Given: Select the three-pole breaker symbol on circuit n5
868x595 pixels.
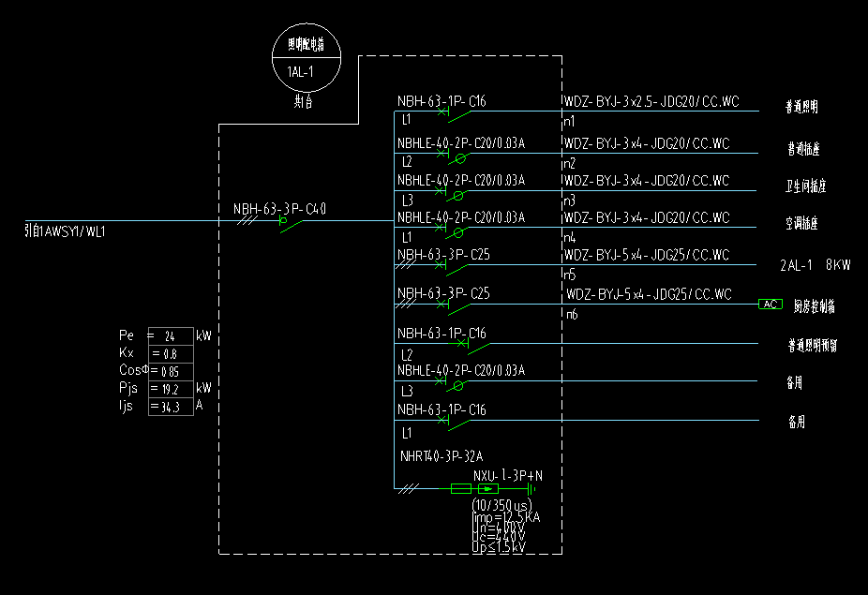Looking at the screenshot, I should pyautogui.click(x=452, y=268).
